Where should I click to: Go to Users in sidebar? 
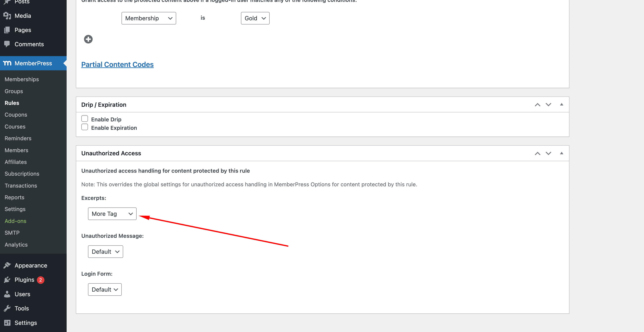click(x=22, y=294)
